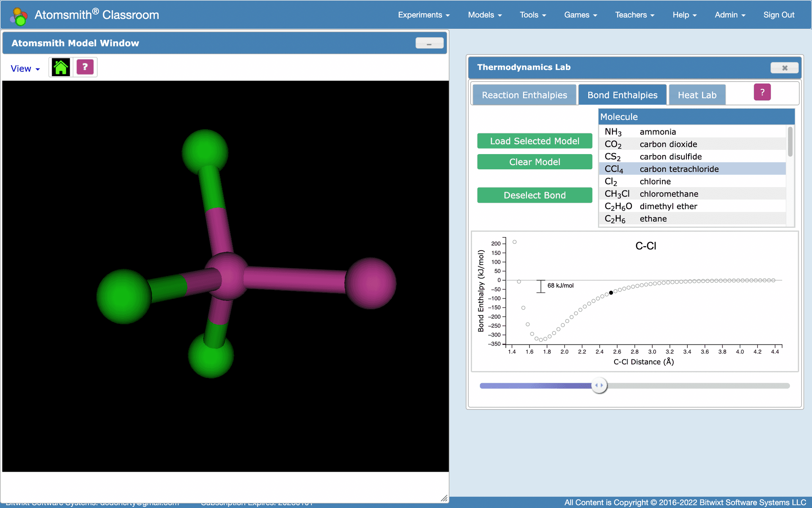Image resolution: width=812 pixels, height=508 pixels.
Task: Open the Teachers menu
Action: coord(635,15)
